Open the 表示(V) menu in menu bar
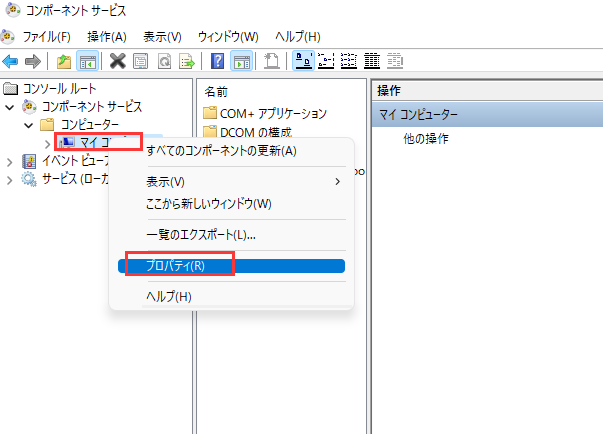Image resolution: width=603 pixels, height=434 pixels. click(x=162, y=37)
